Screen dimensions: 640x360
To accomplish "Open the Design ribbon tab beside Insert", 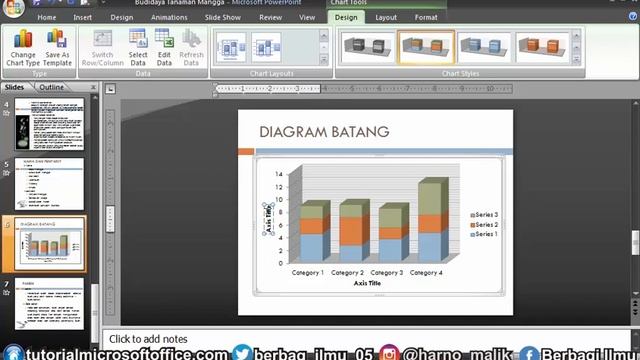I will point(122,17).
